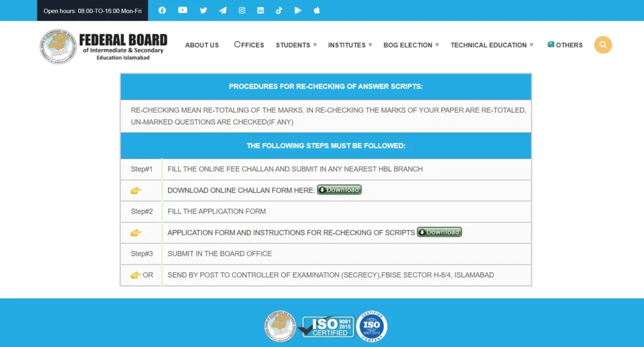The width and height of the screenshot is (644, 347).
Task: Click the Step#3 cell
Action: (x=142, y=254)
